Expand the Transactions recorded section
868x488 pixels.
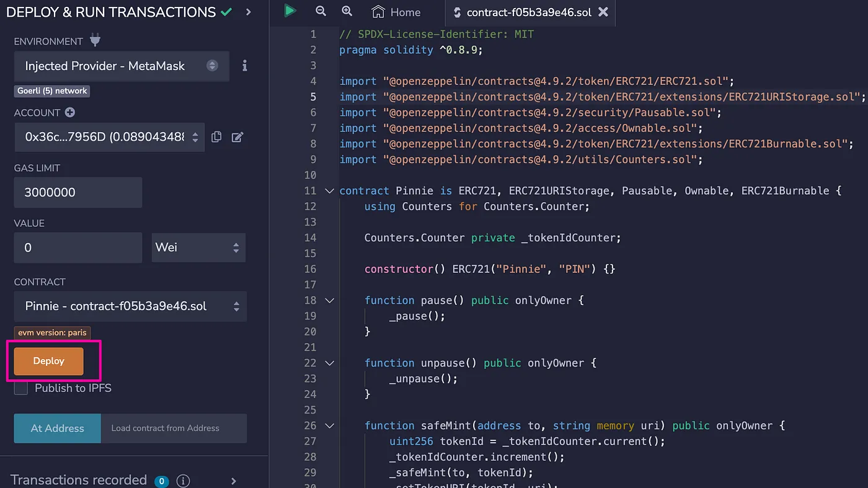(x=234, y=481)
